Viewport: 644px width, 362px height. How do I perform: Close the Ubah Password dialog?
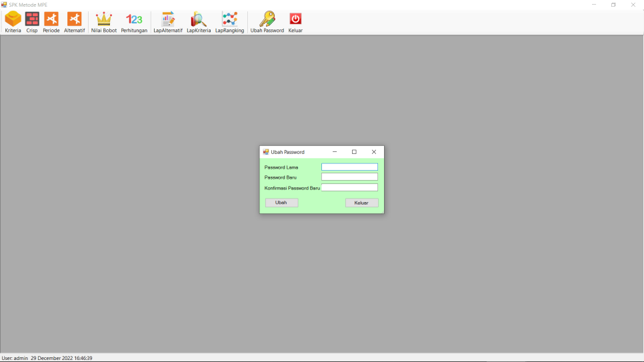(x=374, y=152)
